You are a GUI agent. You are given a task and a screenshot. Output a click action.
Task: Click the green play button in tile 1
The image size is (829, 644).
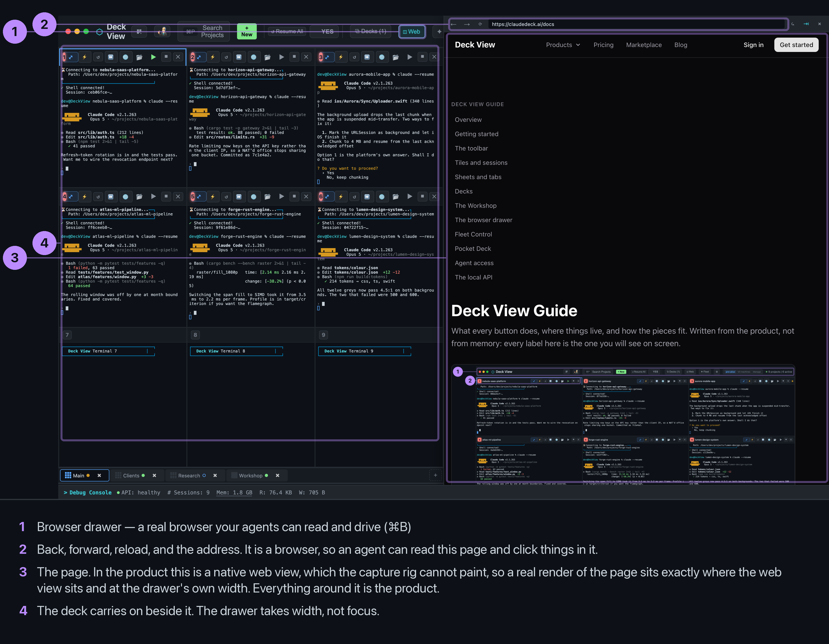153,57
